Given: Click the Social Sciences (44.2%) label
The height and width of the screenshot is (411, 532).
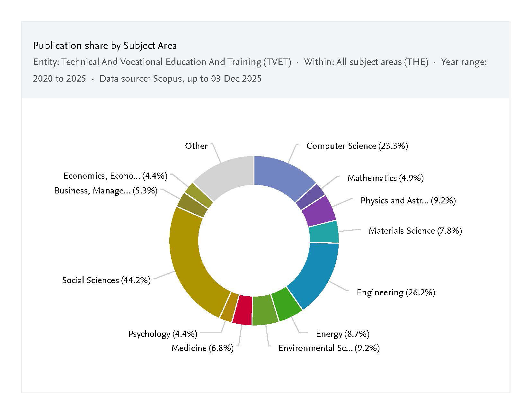Looking at the screenshot, I should click(x=106, y=280).
